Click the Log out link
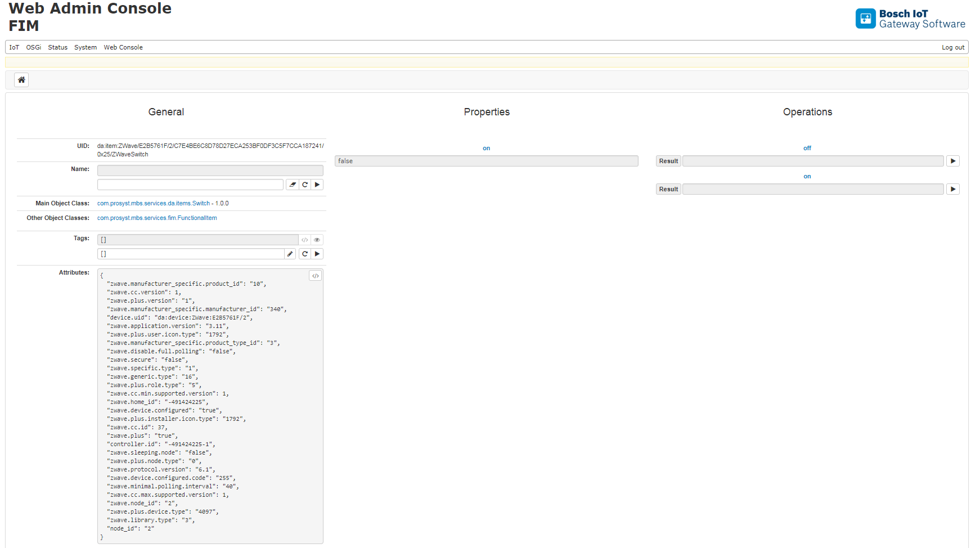Screen dimensions: 980x548 (x=953, y=47)
